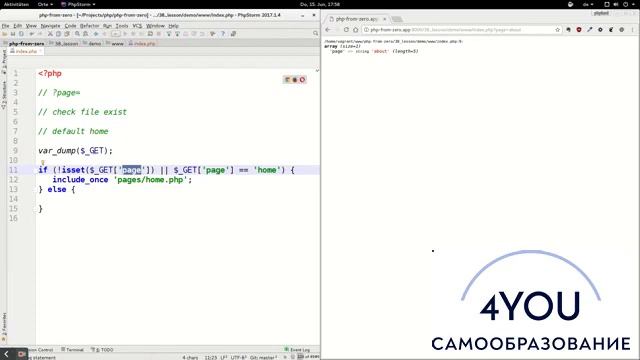The height and width of the screenshot is (360, 640).
Task: Click line number 14 in gutter
Action: (x=14, y=199)
